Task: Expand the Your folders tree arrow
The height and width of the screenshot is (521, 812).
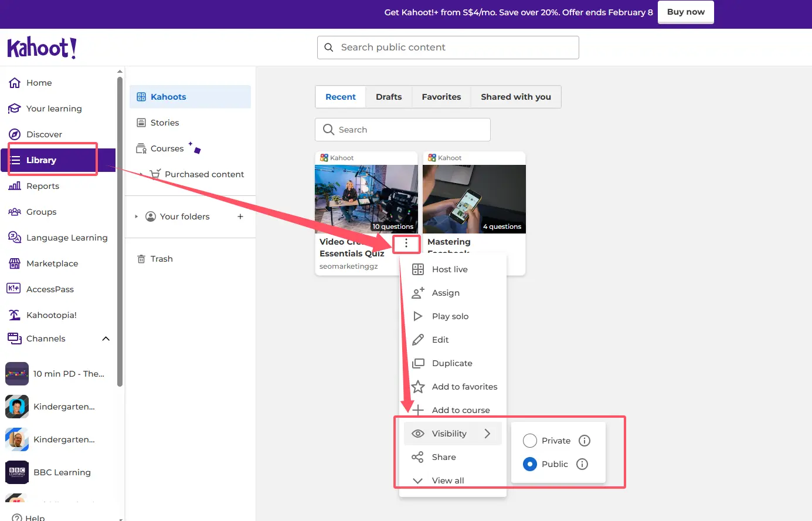Action: click(137, 216)
